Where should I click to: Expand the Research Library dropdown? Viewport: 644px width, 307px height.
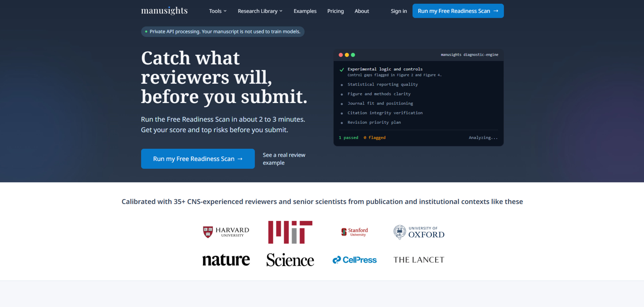tap(260, 11)
